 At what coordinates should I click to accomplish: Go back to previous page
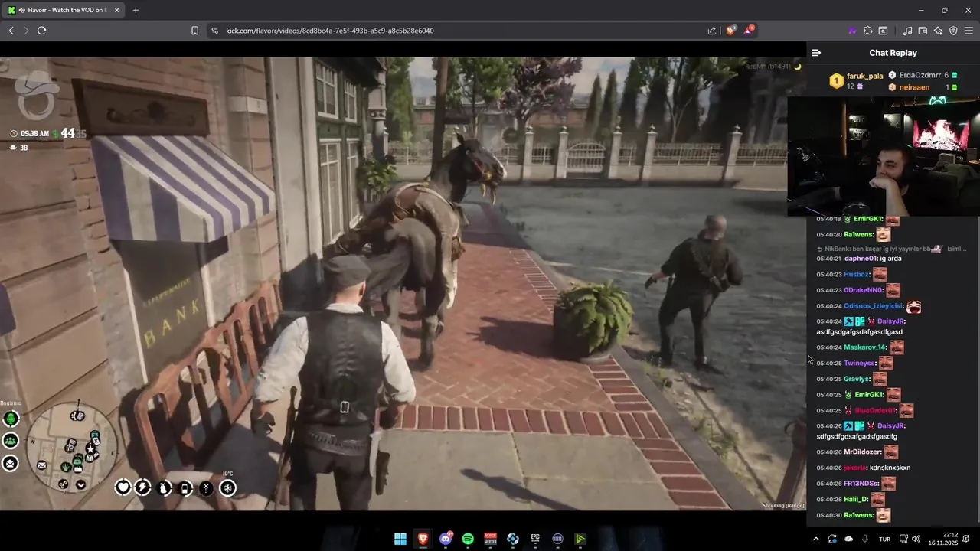click(11, 31)
